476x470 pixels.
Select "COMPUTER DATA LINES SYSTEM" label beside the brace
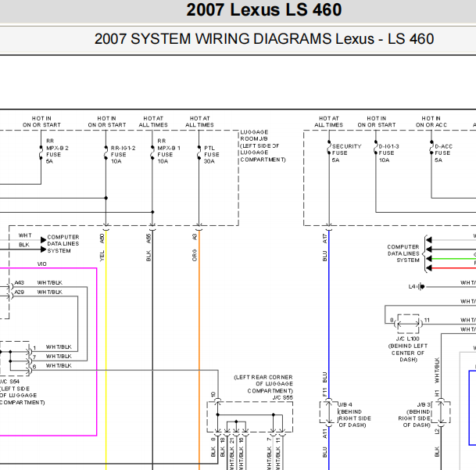tap(403, 253)
